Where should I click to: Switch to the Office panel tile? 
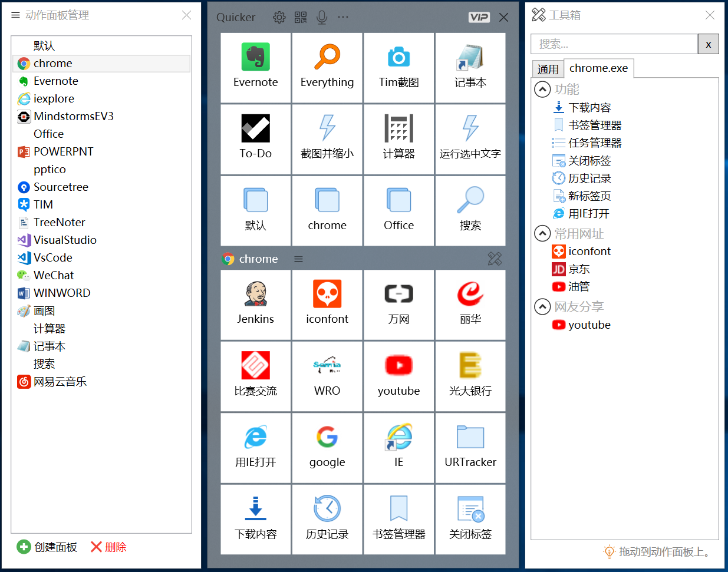pyautogui.click(x=398, y=211)
